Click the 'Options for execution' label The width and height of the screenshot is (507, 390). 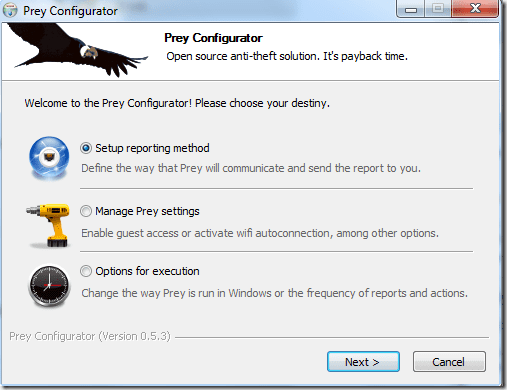click(x=147, y=271)
